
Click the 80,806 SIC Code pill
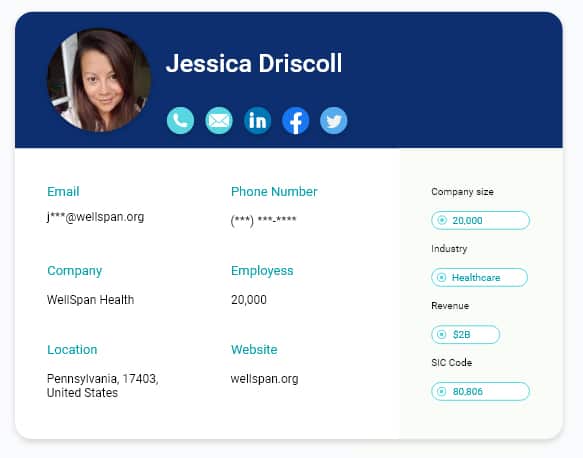click(x=480, y=391)
